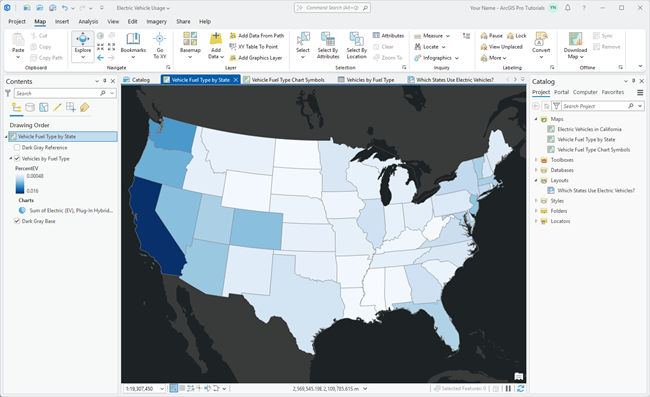Click the Undo icon
The width and height of the screenshot is (650, 397).
[64, 8]
